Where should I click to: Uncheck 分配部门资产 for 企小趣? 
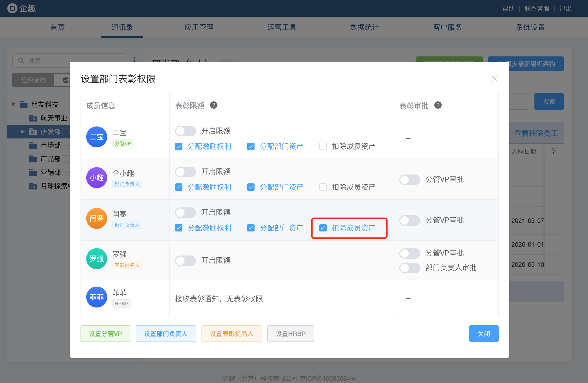pyautogui.click(x=251, y=187)
